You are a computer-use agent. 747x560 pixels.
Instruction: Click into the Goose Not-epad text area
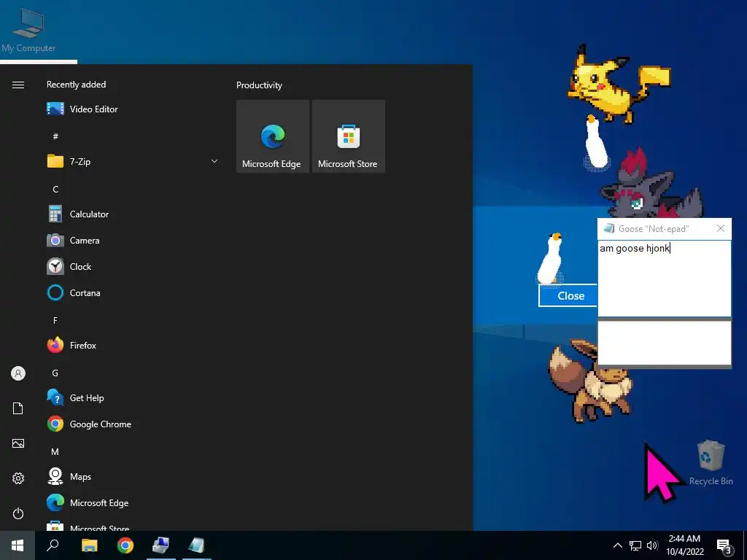coord(664,279)
